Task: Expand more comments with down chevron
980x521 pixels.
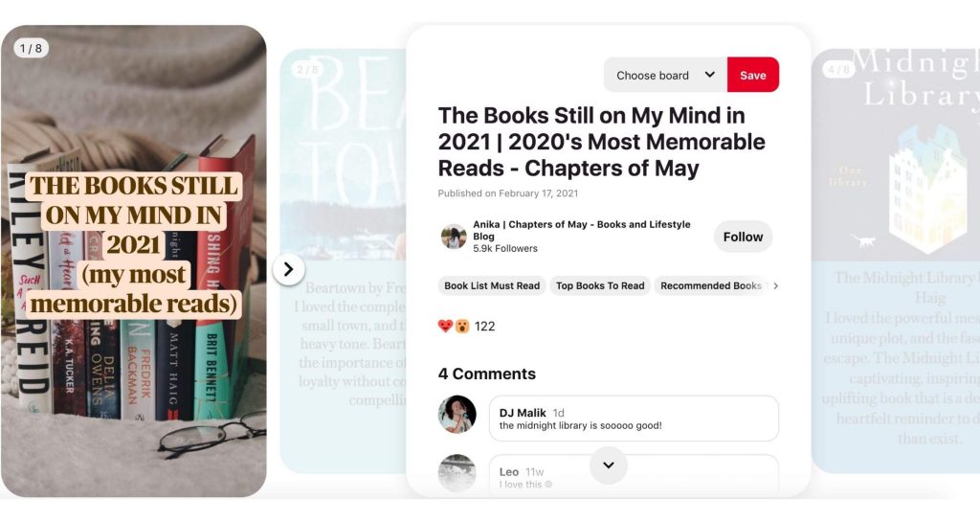Action: tap(608, 464)
